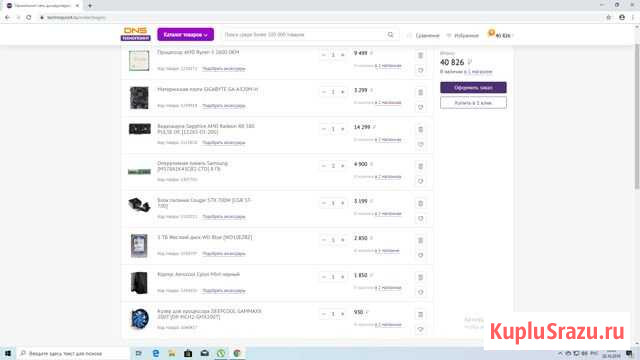Remove Sapphire Radeon video card with trash icon

[x=420, y=129]
